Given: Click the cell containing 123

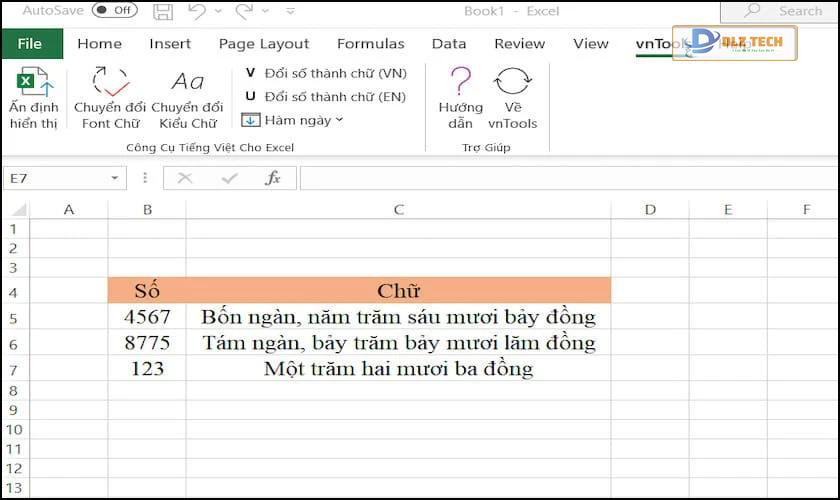Looking at the screenshot, I should pyautogui.click(x=147, y=369).
